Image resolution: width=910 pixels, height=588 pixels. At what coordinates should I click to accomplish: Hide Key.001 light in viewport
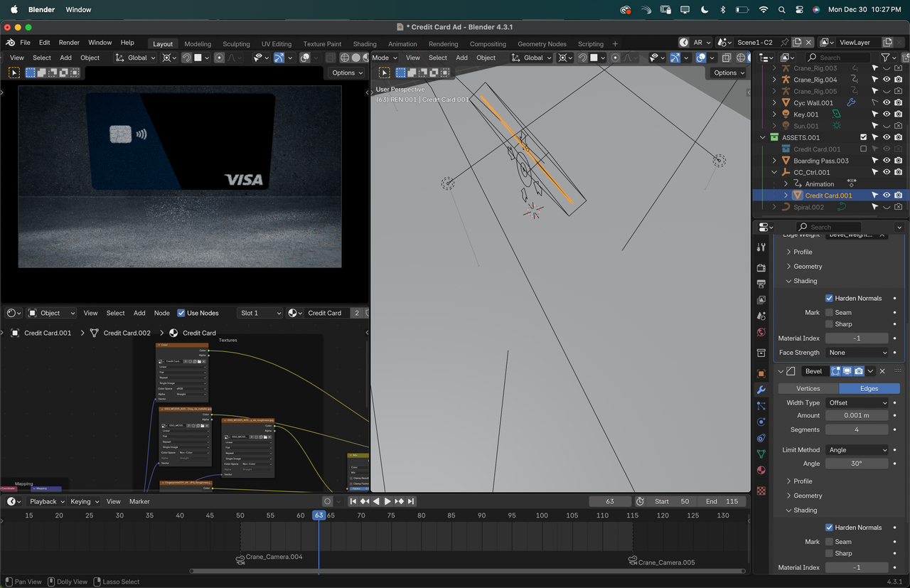tap(887, 114)
